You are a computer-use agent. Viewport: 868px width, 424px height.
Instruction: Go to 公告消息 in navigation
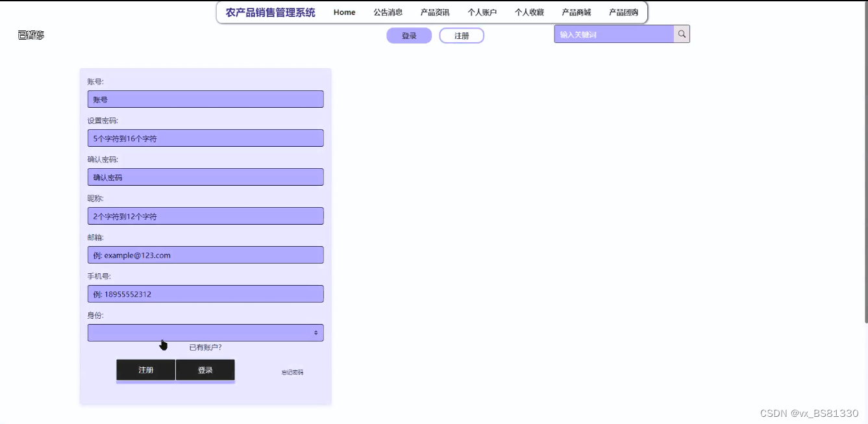tap(388, 12)
